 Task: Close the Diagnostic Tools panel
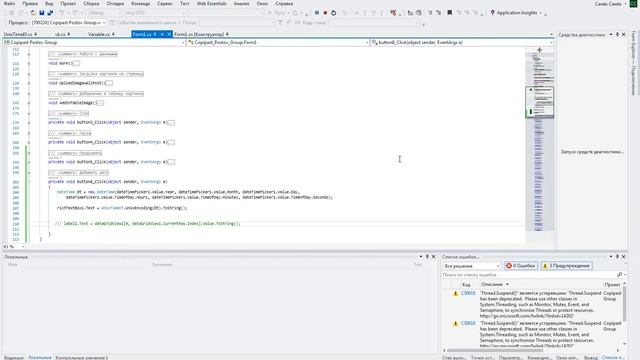(x=624, y=35)
